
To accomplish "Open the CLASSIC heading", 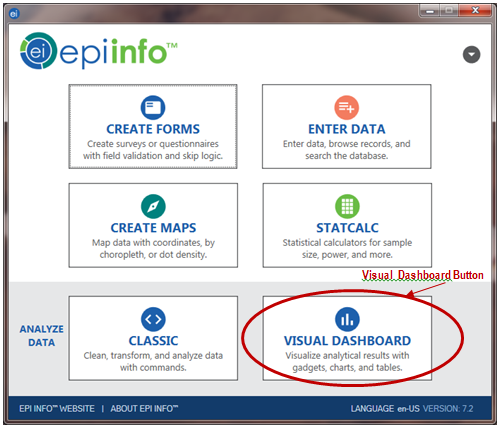I will [153, 341].
